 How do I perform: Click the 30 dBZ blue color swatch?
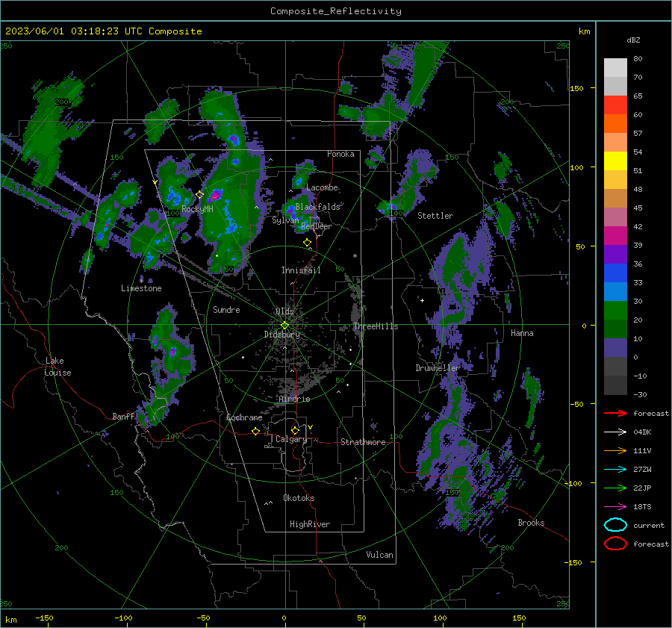pos(615,291)
